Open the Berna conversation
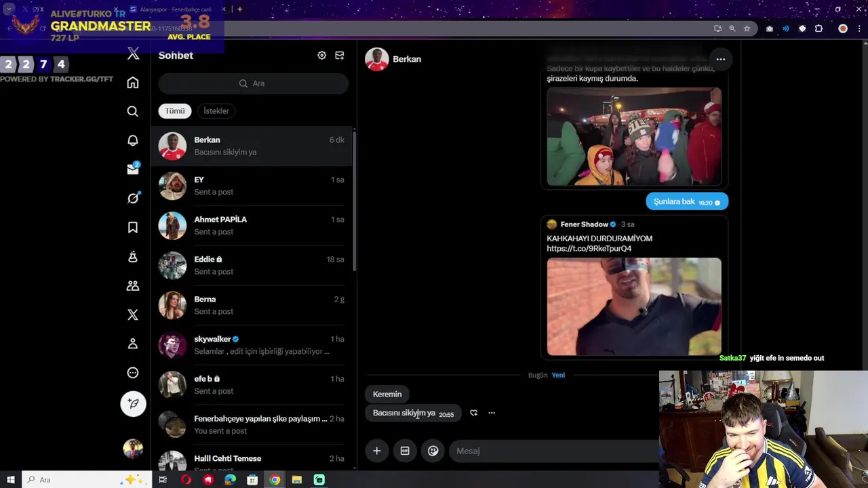The image size is (868, 488). (x=252, y=305)
